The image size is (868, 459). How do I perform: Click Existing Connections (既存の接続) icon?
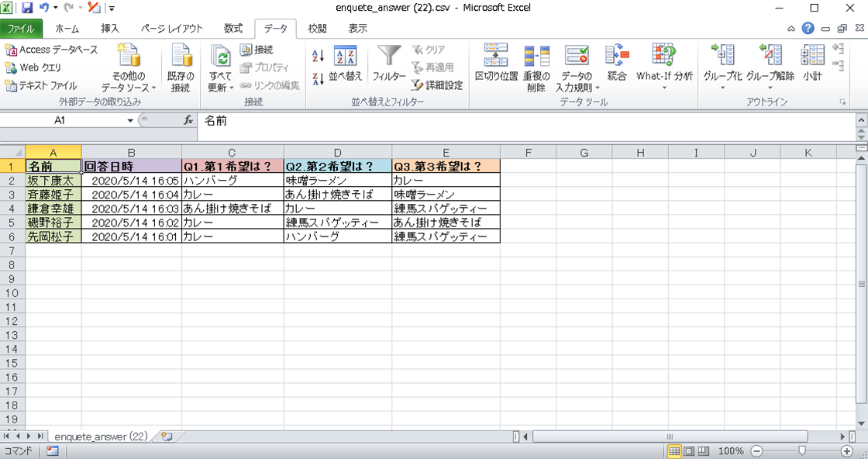pos(181,57)
